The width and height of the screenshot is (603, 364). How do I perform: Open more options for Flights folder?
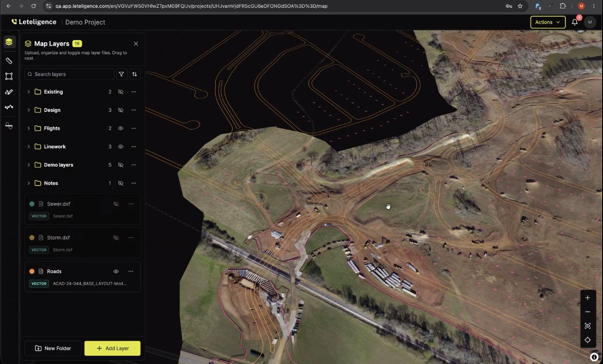pos(134,128)
